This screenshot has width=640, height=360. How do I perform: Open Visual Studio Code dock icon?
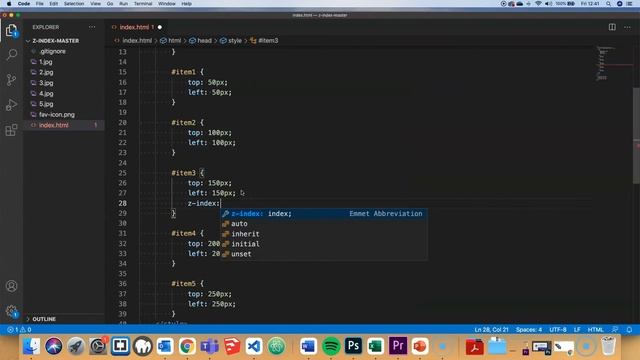tap(254, 346)
